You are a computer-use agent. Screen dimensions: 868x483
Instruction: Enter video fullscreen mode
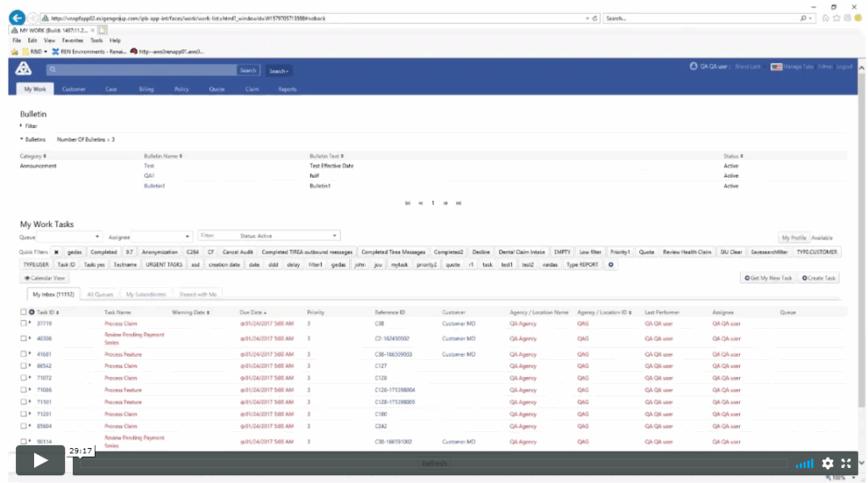pyautogui.click(x=845, y=464)
